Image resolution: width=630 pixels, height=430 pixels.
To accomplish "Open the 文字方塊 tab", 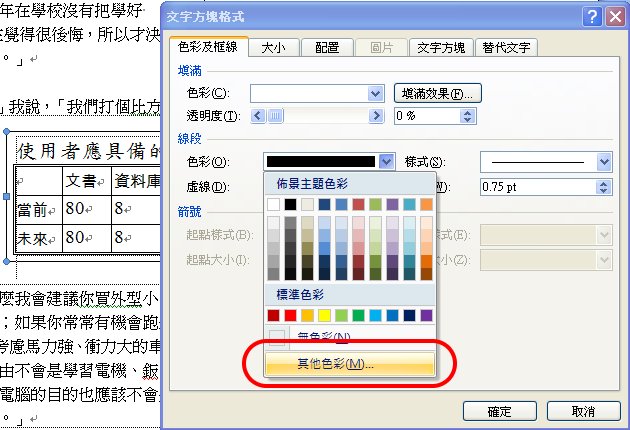I will click(x=440, y=47).
